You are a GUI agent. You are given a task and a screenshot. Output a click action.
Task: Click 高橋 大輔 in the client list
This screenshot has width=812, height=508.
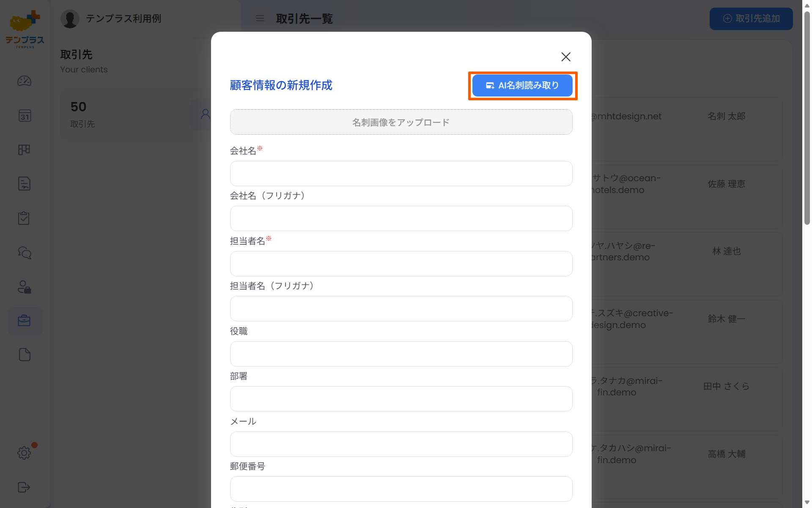(727, 454)
